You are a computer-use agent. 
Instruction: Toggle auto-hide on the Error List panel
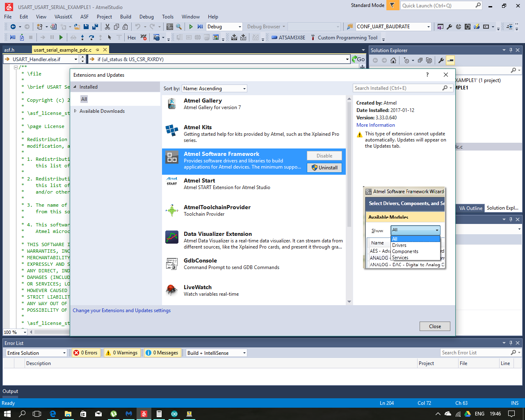click(x=511, y=343)
